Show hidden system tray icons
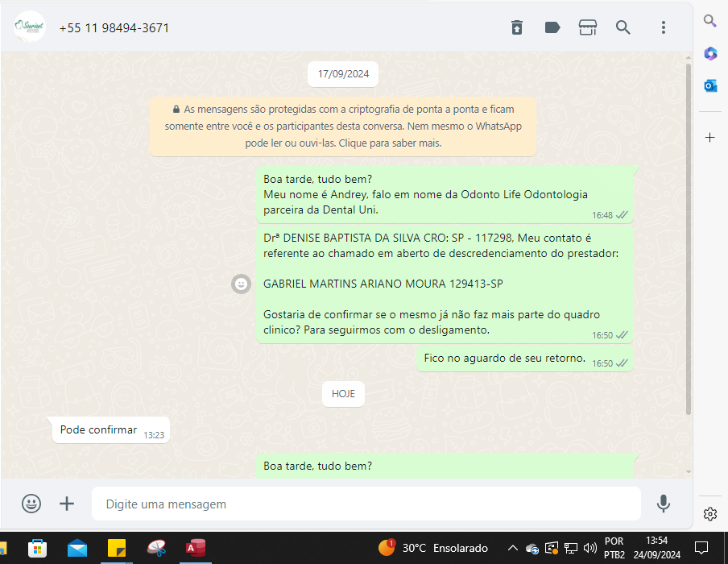Viewport: 728px width, 564px height. point(512,548)
